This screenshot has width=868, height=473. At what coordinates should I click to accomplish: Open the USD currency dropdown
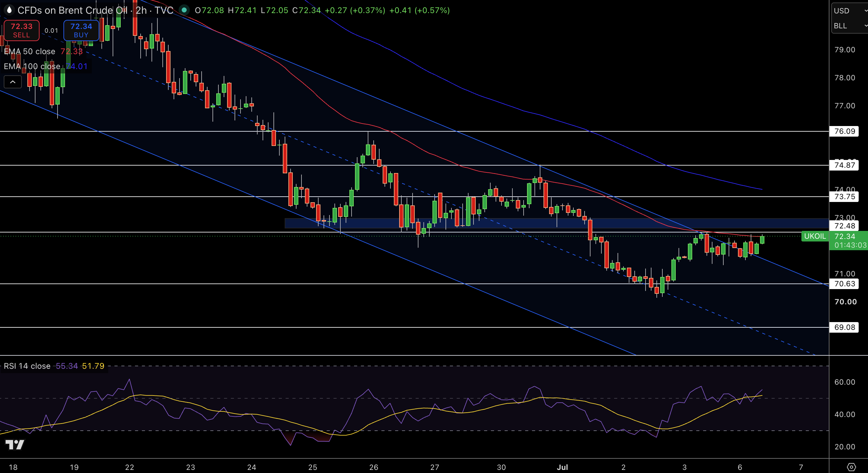850,11
